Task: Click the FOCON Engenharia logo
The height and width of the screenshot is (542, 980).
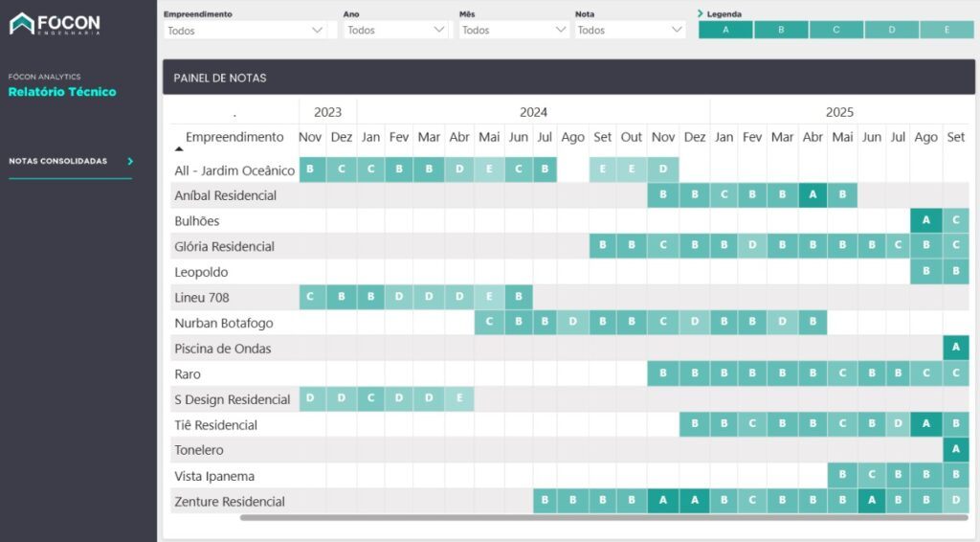Action: tap(55, 24)
